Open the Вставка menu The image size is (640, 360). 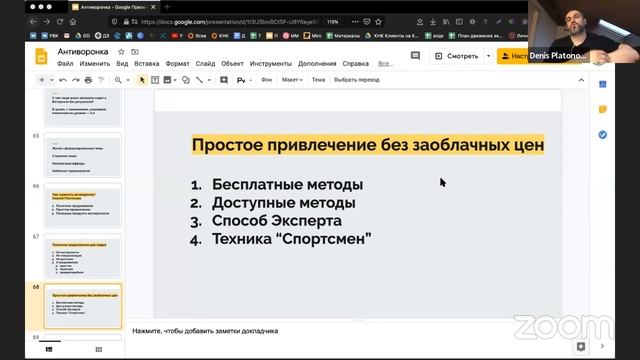coord(147,64)
